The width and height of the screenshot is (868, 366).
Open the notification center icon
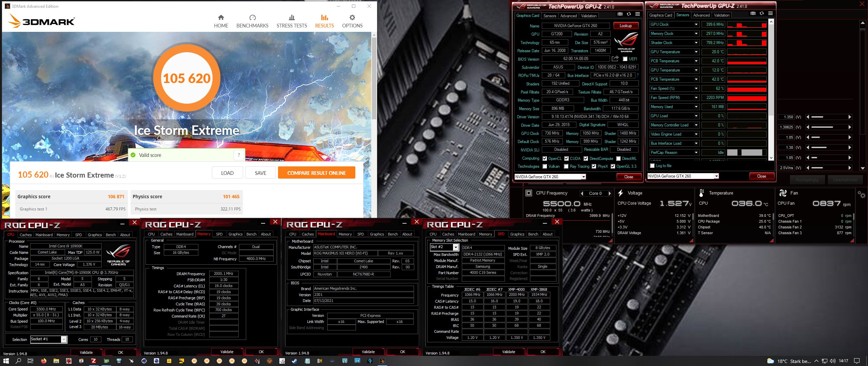coord(857,361)
